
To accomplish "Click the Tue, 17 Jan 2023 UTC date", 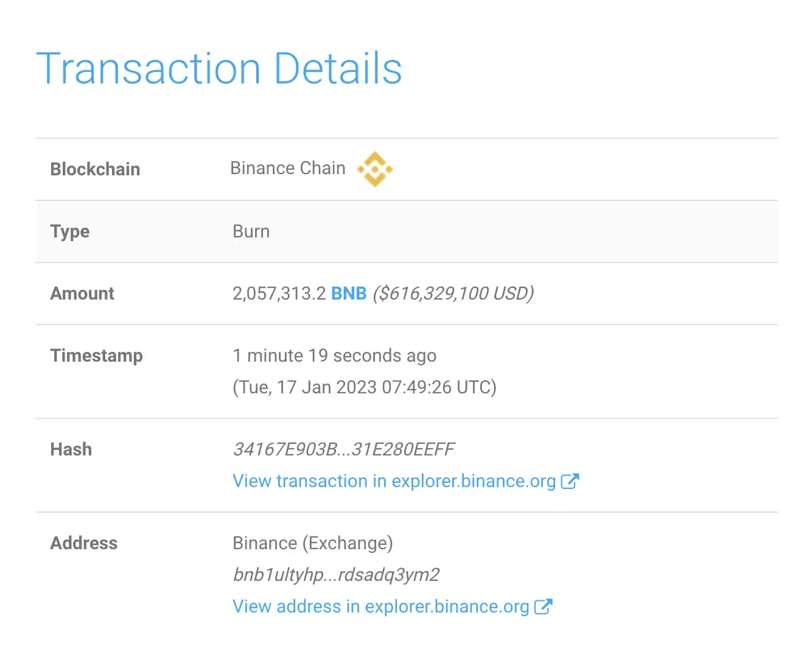I will click(x=365, y=387).
